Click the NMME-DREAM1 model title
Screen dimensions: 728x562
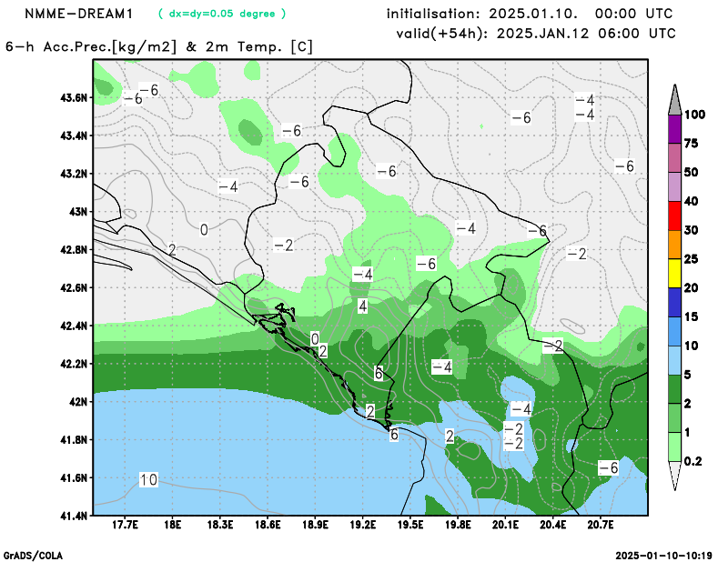tap(79, 14)
